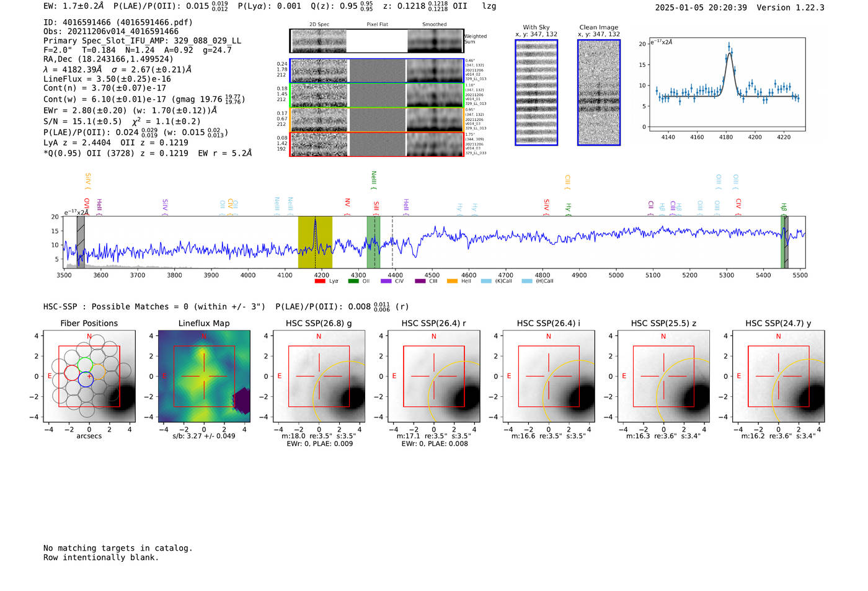This screenshot has height=591, width=868.
Task: Click the orange HeII legend swatch
Action: [453, 282]
